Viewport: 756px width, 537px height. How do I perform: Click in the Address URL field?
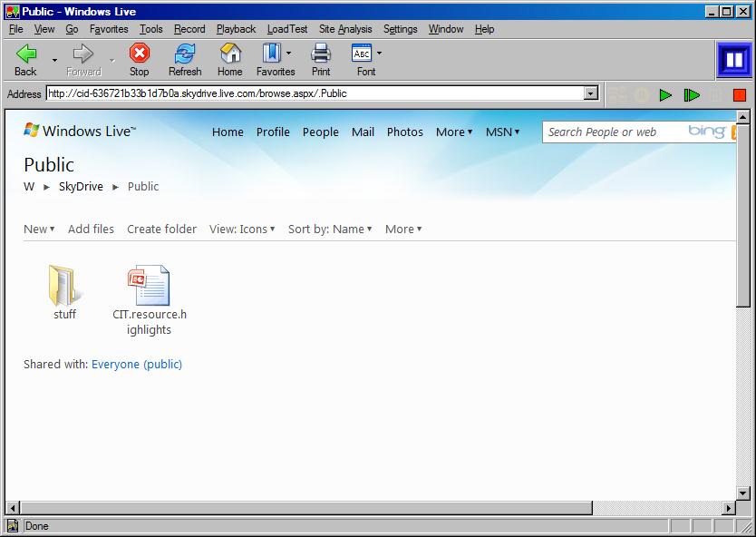(x=315, y=93)
